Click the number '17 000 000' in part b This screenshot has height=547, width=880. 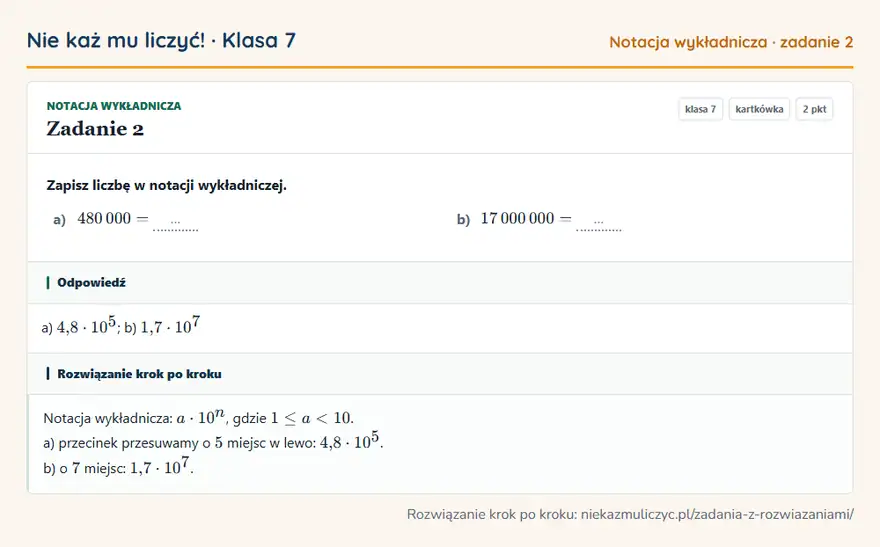click(517, 218)
